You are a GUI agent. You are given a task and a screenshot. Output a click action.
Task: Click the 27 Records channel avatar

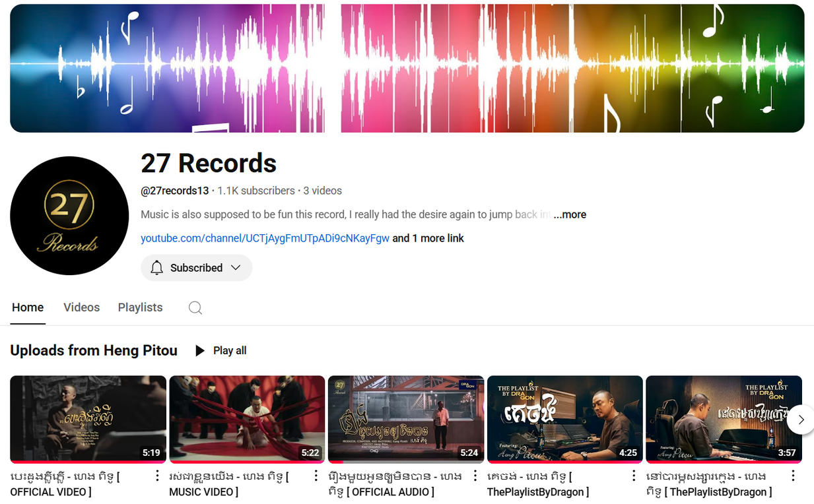tap(69, 216)
